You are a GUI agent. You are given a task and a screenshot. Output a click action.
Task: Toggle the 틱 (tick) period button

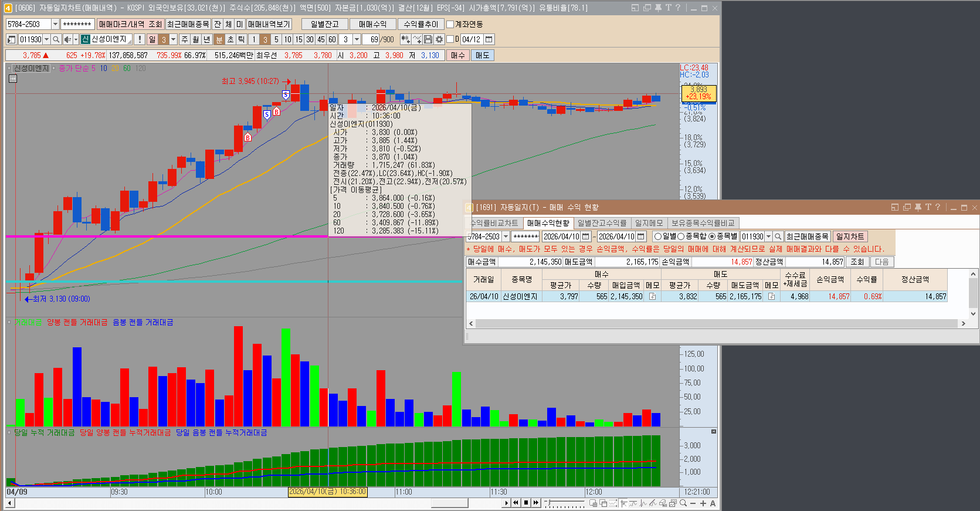point(241,39)
